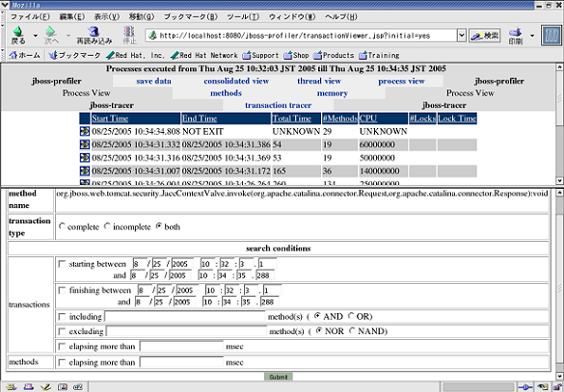Open the consolidated view link

[236, 81]
